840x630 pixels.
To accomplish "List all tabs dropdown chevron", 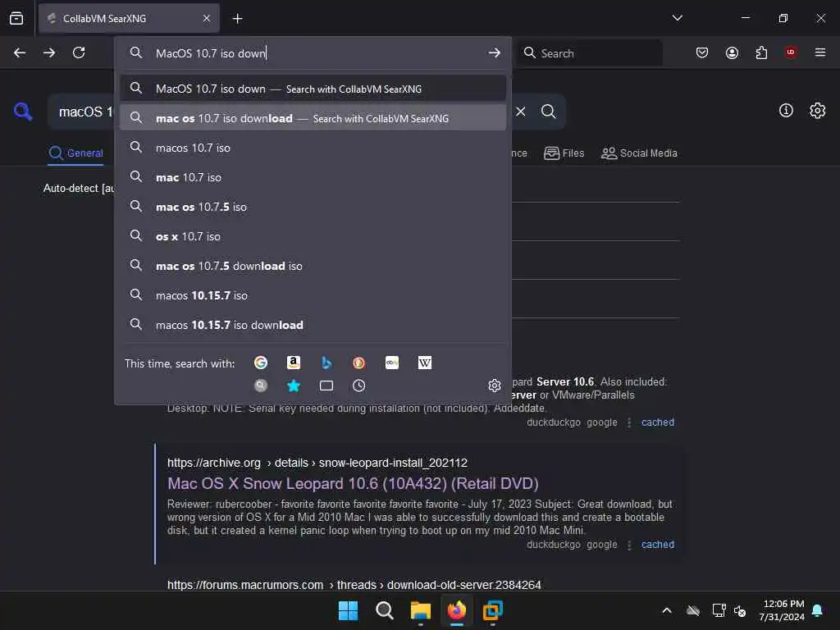I will coord(677,18).
